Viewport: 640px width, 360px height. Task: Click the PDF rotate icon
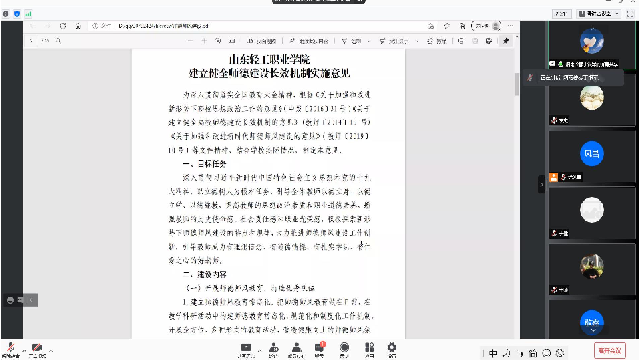coord(218,41)
